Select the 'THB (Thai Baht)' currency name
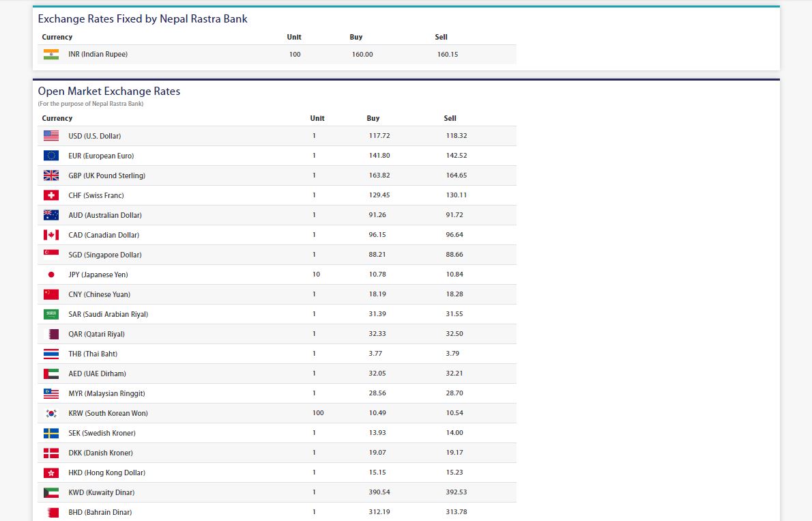 coord(93,354)
